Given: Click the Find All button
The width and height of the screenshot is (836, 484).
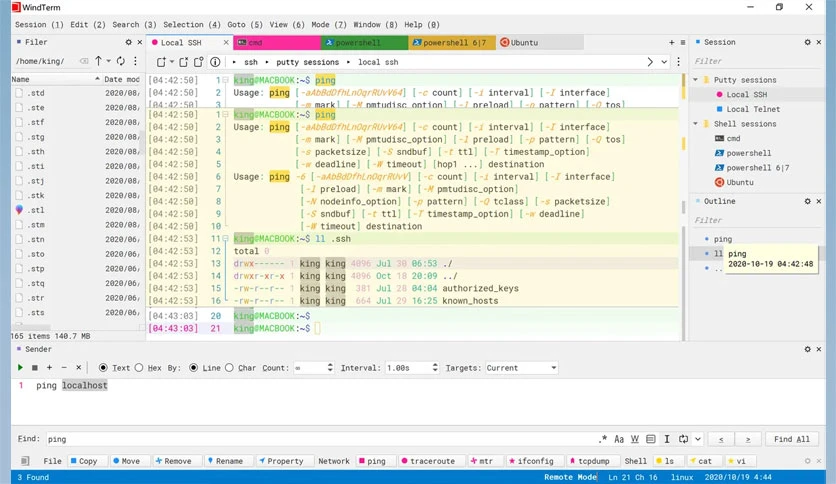Looking at the screenshot, I should pos(792,439).
